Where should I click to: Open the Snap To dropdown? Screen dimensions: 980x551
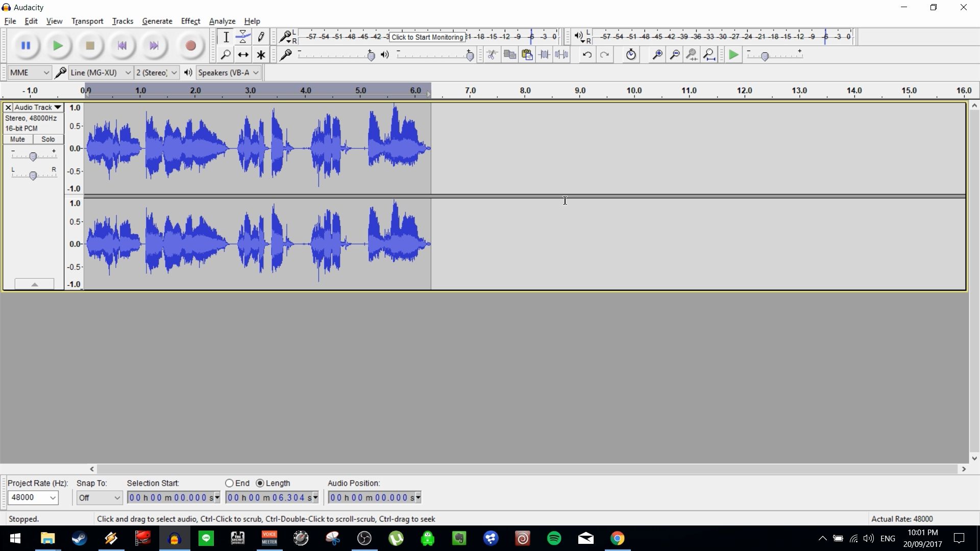(x=99, y=497)
